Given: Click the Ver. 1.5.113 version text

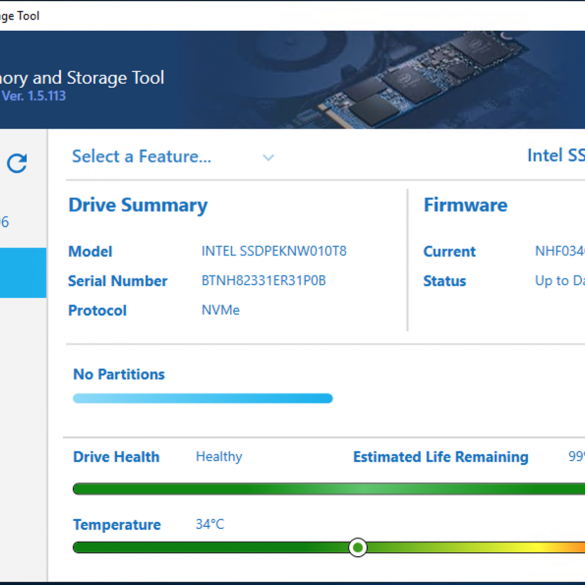Looking at the screenshot, I should (x=34, y=96).
